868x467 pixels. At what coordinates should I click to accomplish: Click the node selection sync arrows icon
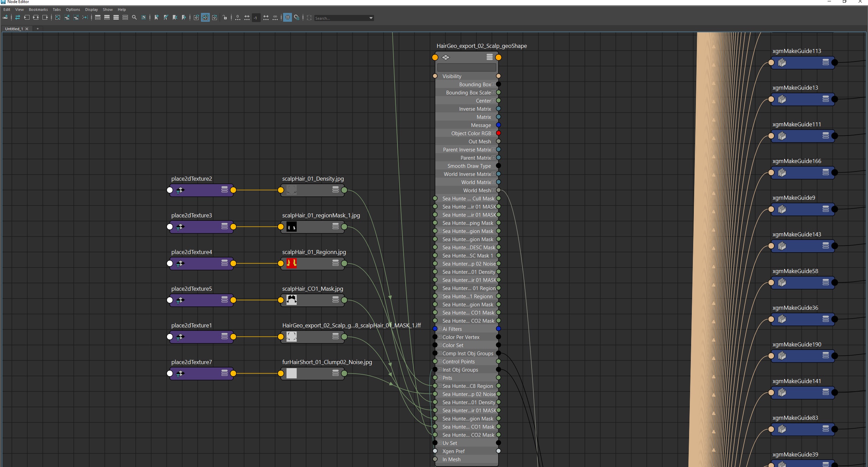coord(18,18)
